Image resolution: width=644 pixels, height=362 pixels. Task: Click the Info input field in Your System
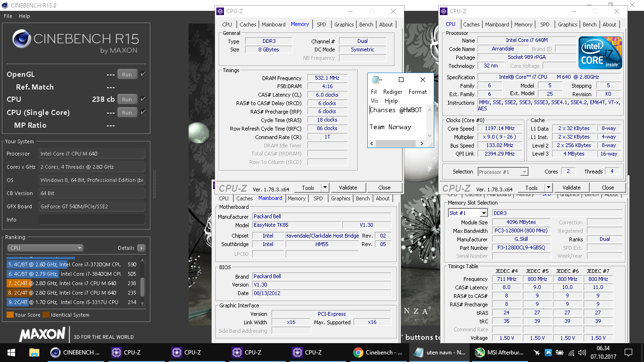(x=91, y=220)
